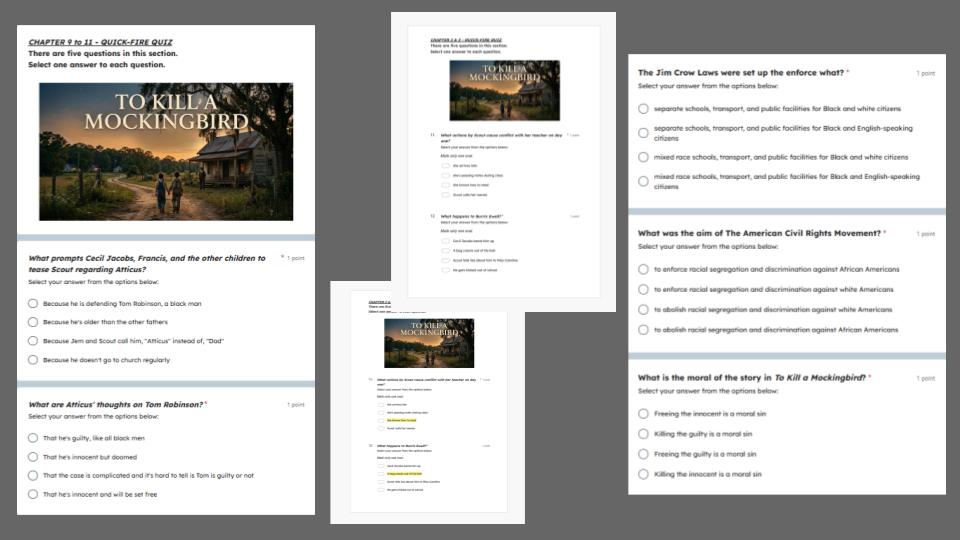
Task: Click question 11 title on the top-middle printable page
Action: click(501, 138)
